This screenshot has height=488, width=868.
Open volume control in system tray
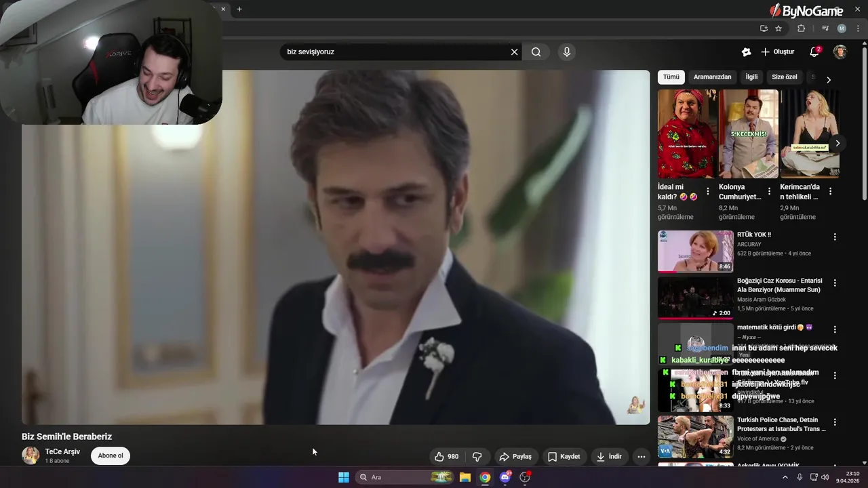click(x=825, y=477)
